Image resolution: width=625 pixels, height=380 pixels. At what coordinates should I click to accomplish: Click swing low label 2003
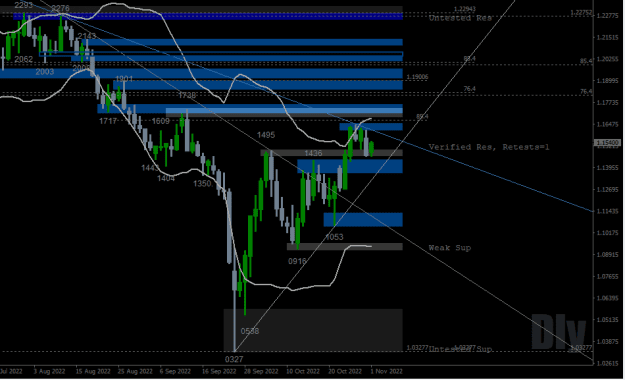coord(45,72)
